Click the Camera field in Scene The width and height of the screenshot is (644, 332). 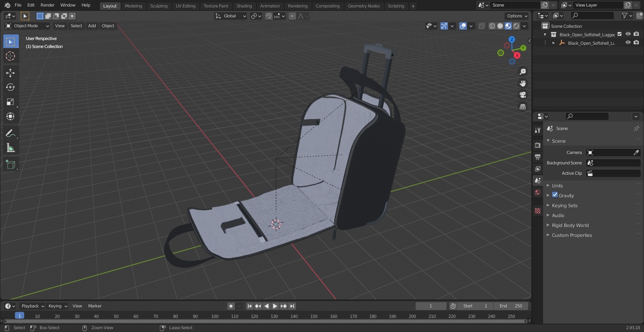point(613,153)
